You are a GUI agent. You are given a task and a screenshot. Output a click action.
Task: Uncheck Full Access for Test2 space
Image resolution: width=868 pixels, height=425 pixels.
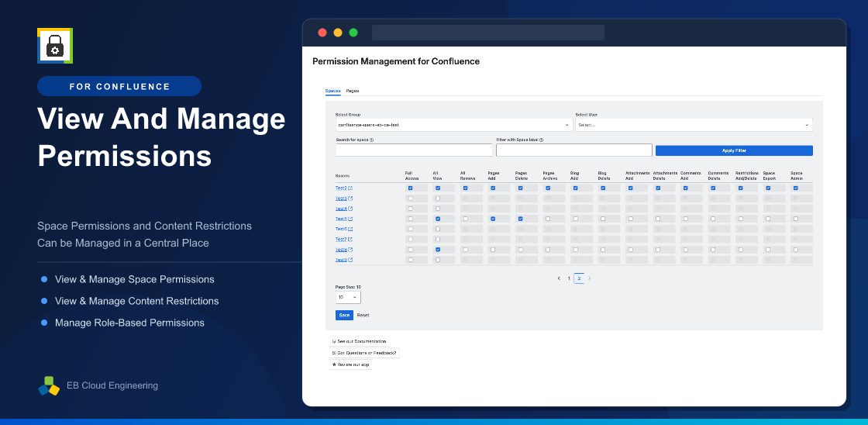click(410, 188)
